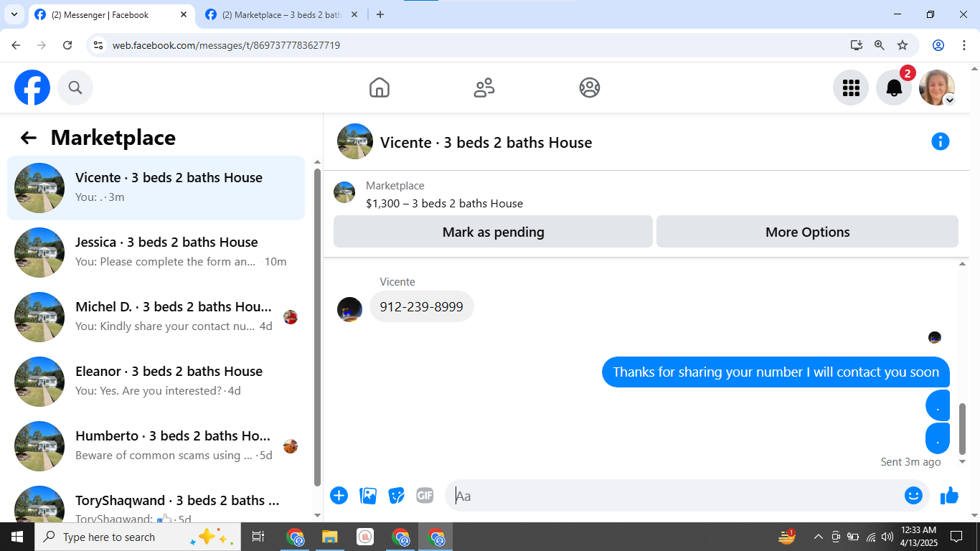Open the Windows notification center icon

tap(956, 537)
